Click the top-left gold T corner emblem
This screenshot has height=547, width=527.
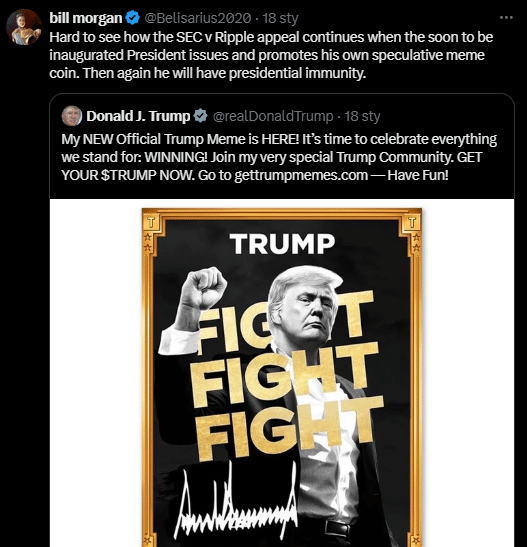tap(151, 223)
